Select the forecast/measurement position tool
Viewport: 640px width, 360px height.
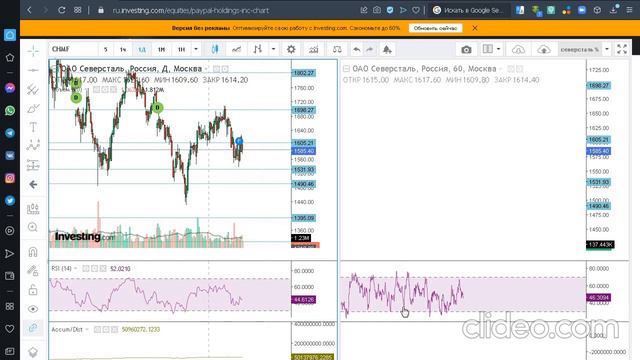coord(33,165)
